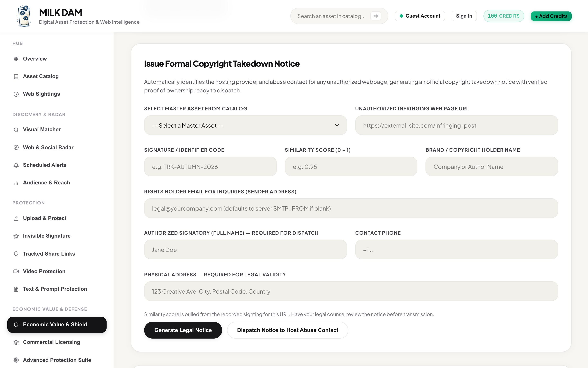Click the Text & Prompt Protection document icon
This screenshot has width=588, height=368.
[x=16, y=289]
